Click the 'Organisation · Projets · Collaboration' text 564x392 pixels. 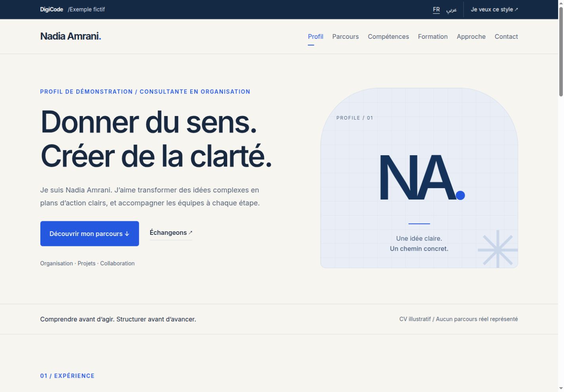click(x=87, y=263)
